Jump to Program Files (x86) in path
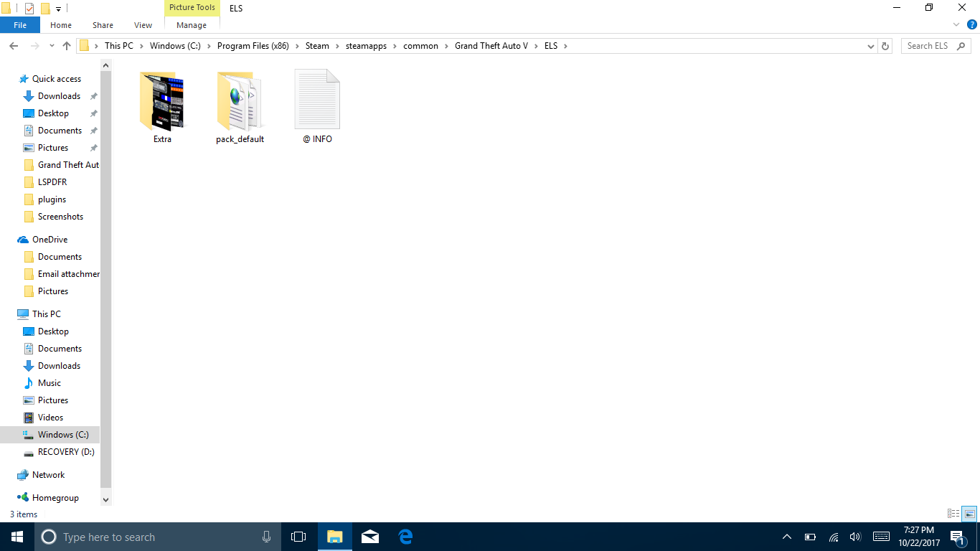This screenshot has width=980, height=551. click(x=253, y=46)
